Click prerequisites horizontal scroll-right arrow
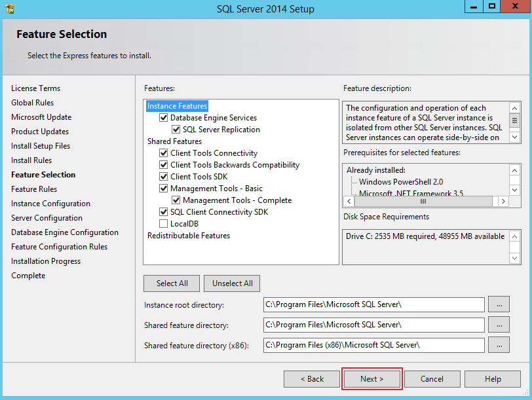532x400 pixels. click(x=503, y=202)
